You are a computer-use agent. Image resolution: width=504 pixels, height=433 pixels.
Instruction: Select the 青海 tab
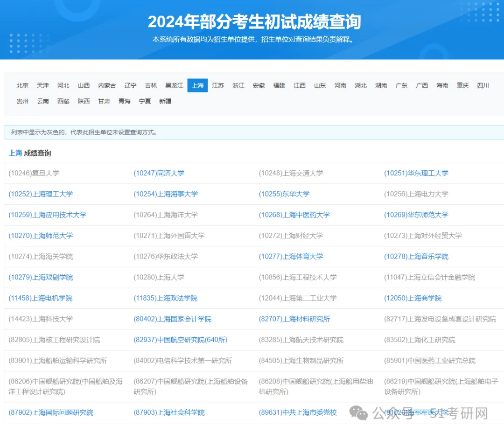(125, 101)
